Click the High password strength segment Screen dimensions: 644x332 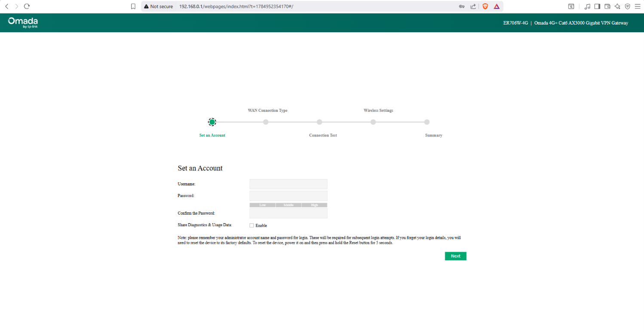[x=315, y=205]
